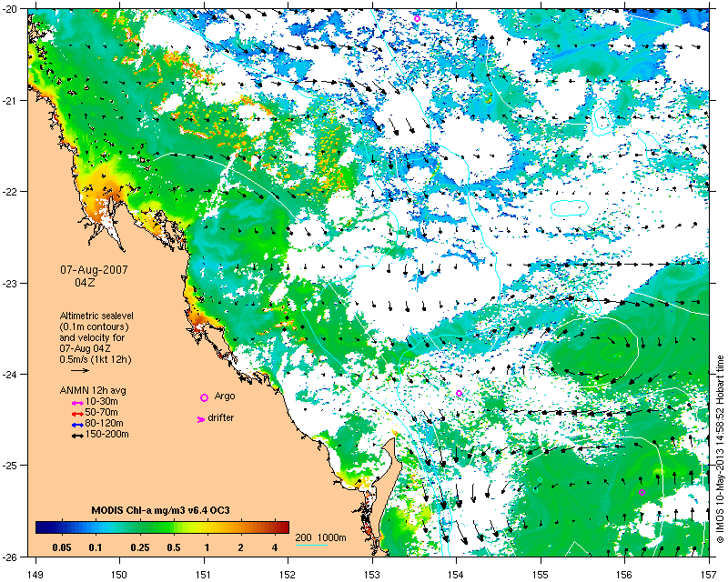The image size is (728, 582).
Task: Click the '80-120m' depth label
Action: tap(105, 423)
